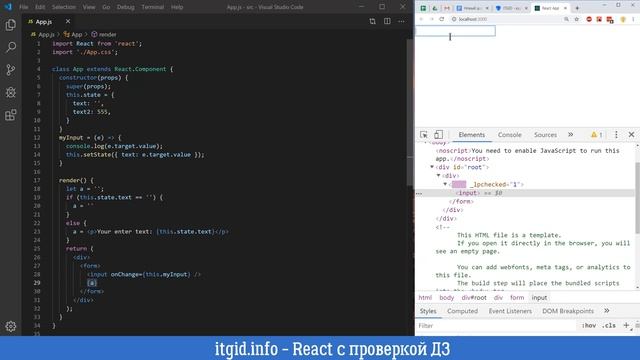
Task: Open the Help menu
Action: click(x=177, y=7)
